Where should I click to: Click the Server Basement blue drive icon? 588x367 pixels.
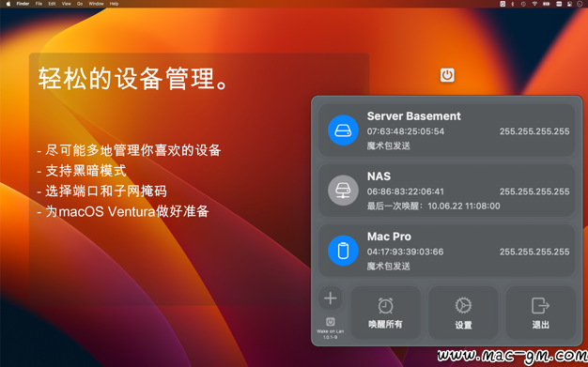tap(343, 130)
